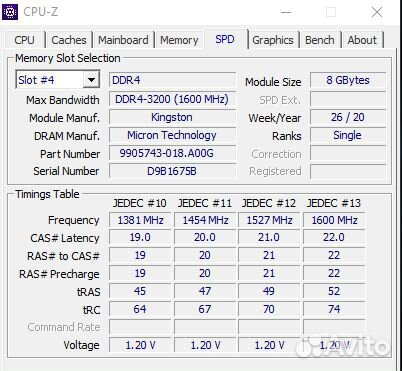Image resolution: width=402 pixels, height=371 pixels.
Task: Click the CPU-Z application icon in title bar
Action: [10, 12]
